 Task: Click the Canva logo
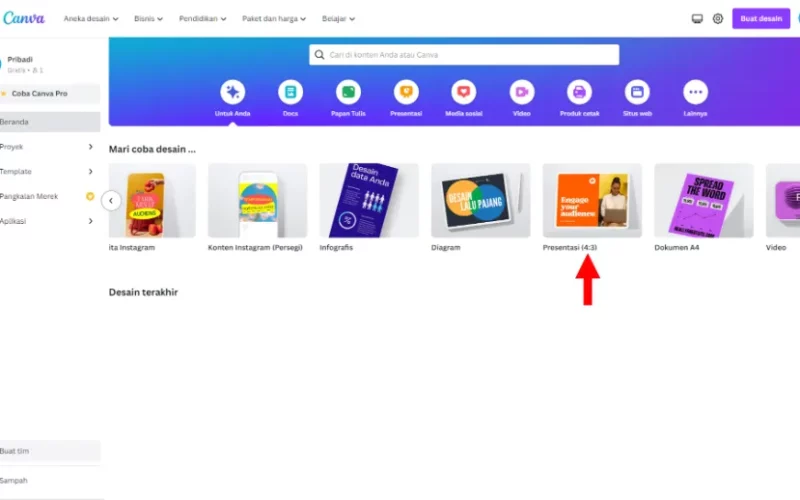[23, 18]
